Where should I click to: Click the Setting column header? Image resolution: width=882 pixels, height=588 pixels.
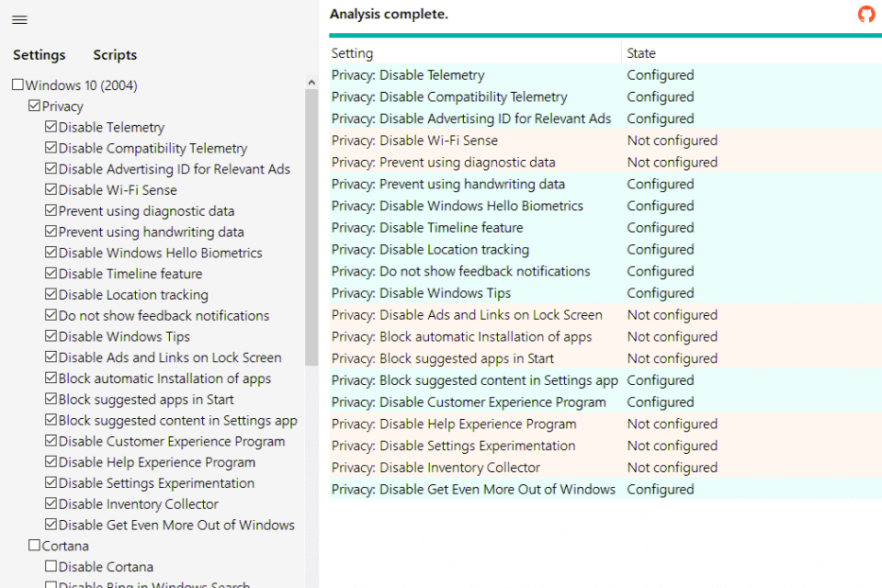tap(475, 53)
